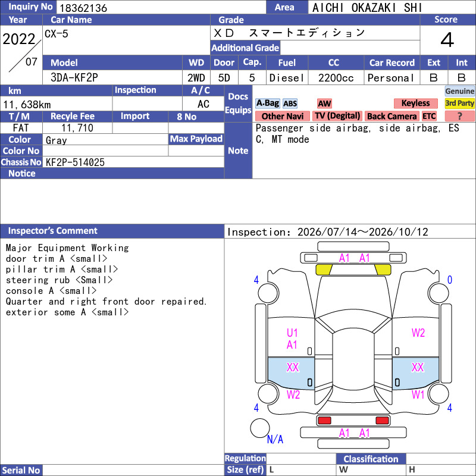This screenshot has width=476, height=476.
Task: Select the Personal car record value
Action: (391, 78)
